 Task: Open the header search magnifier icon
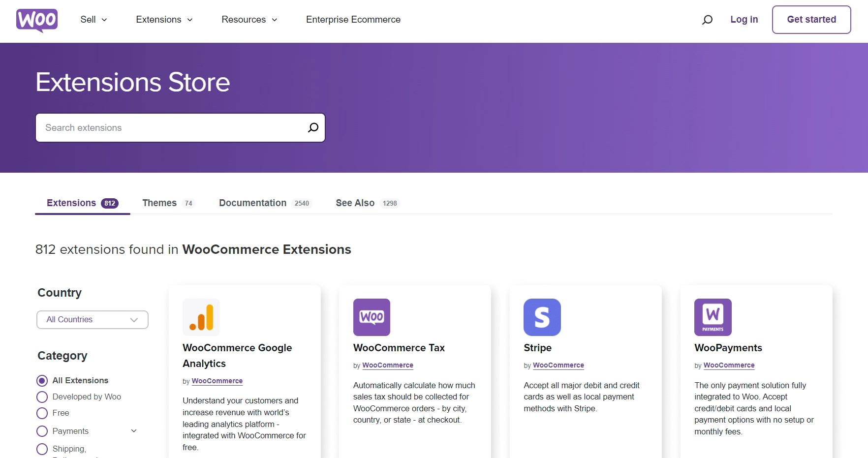707,20
